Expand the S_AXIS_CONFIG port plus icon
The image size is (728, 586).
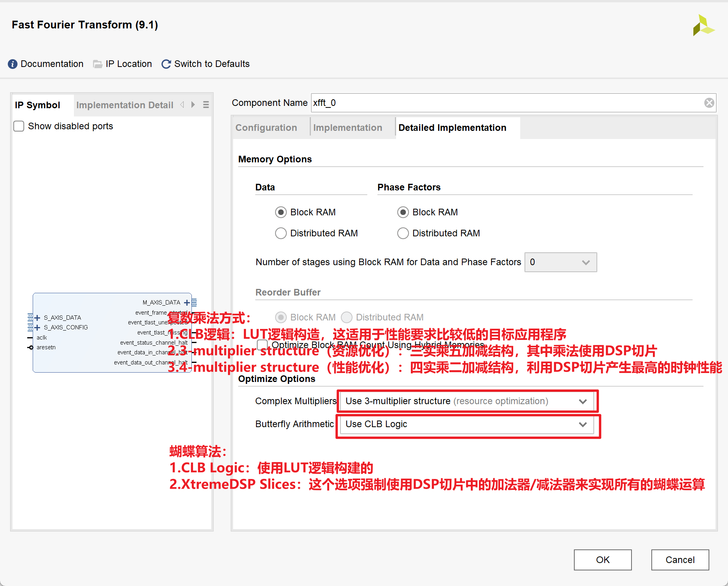[x=37, y=327]
